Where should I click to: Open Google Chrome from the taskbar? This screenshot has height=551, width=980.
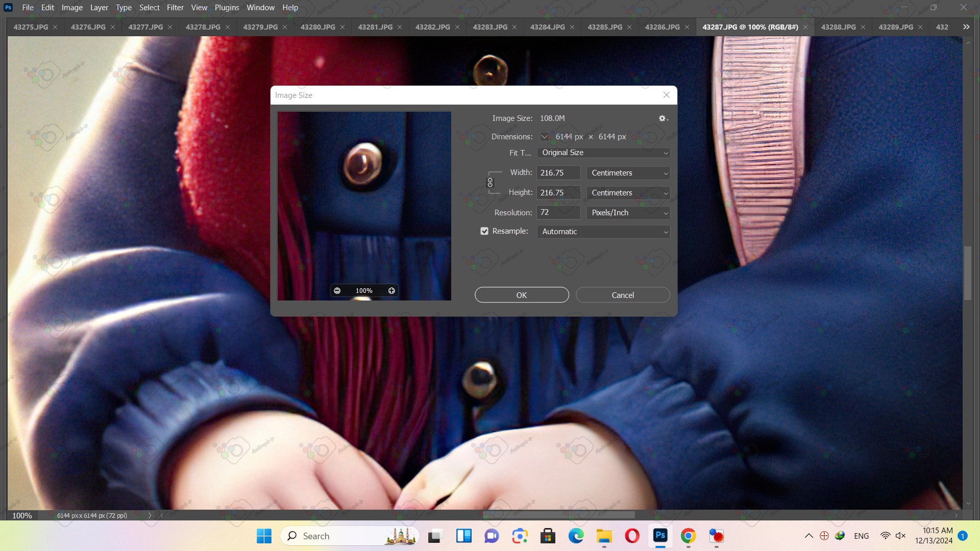click(x=688, y=536)
